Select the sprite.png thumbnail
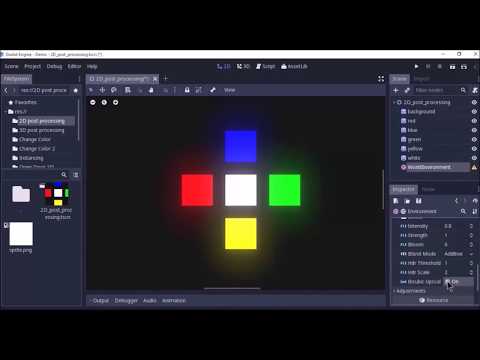 [21, 234]
